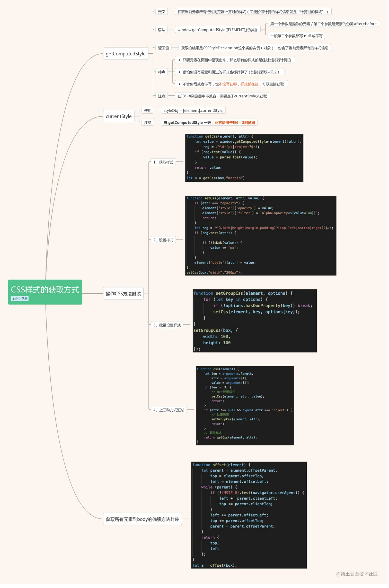Click the 2、设置样式 node

(x=164, y=241)
